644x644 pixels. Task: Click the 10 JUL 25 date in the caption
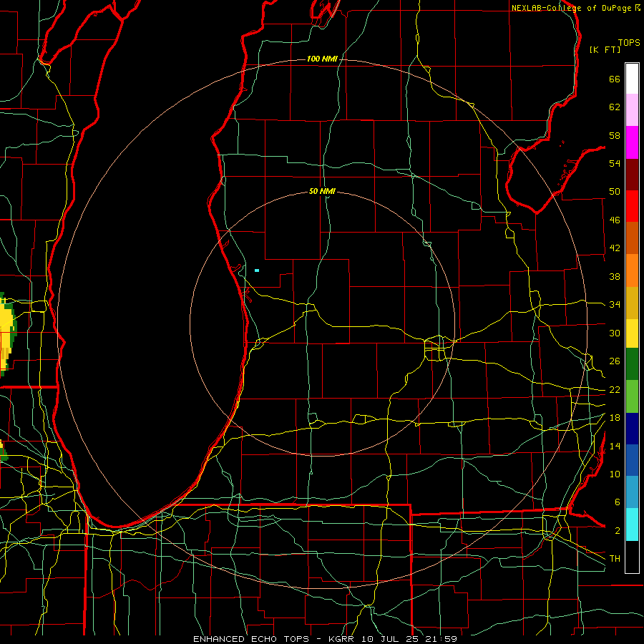390,639
